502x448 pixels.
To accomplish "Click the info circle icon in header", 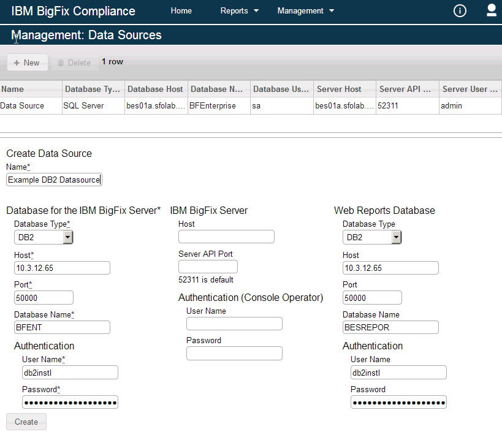I will (460, 11).
